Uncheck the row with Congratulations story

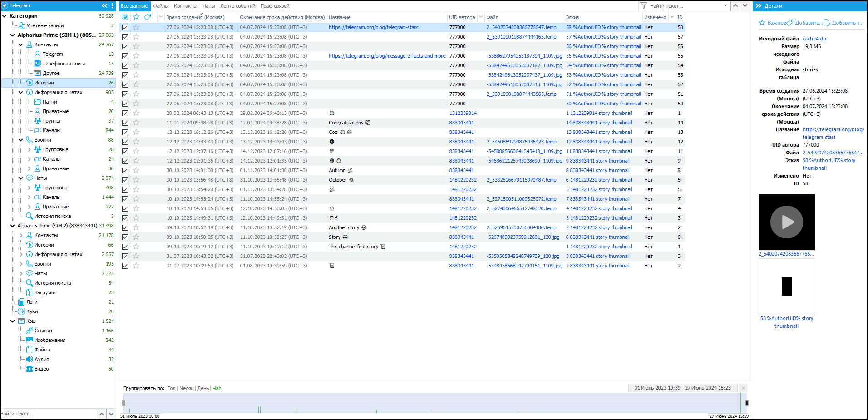click(x=125, y=123)
